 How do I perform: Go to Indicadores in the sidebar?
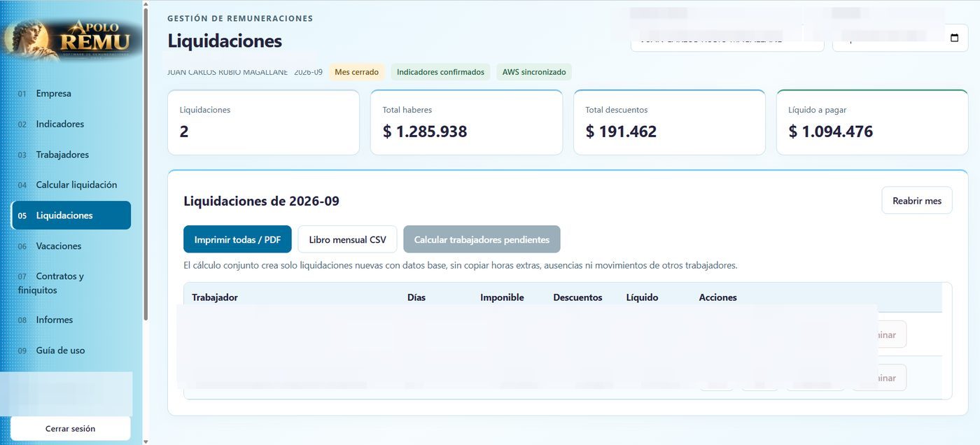[71, 124]
